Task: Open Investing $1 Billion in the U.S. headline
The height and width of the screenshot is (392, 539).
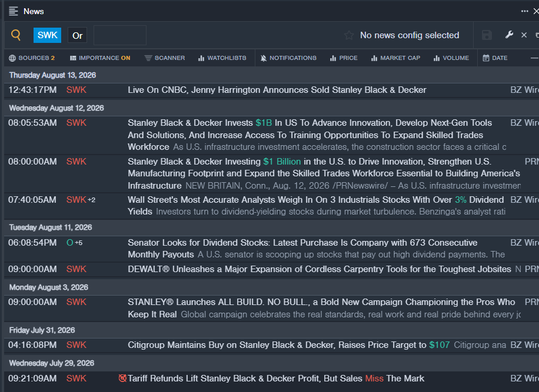Action: (324, 173)
